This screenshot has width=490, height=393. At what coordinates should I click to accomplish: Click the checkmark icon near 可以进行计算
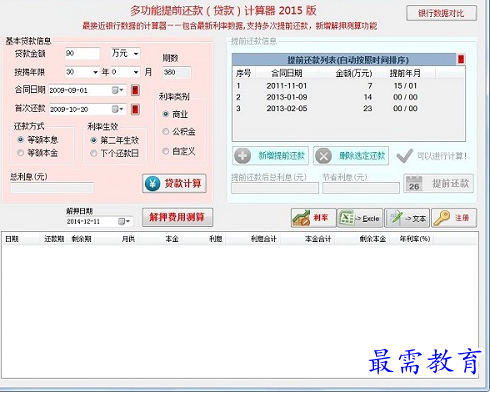coord(405,156)
